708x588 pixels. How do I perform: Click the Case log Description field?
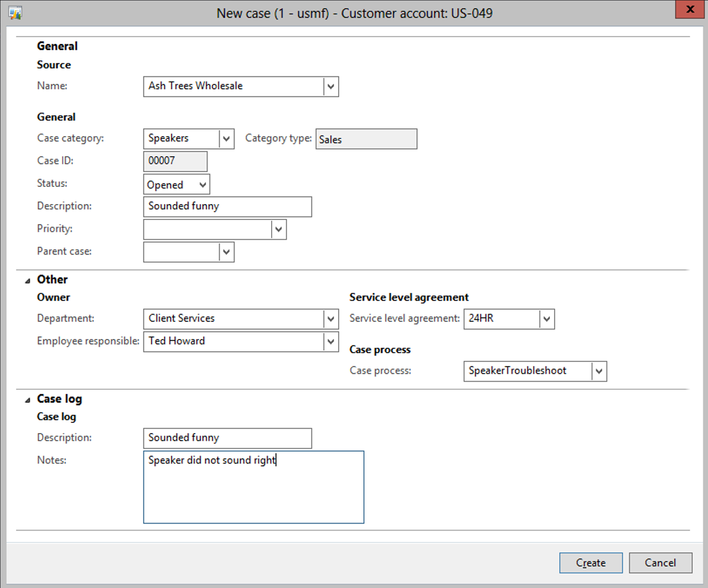(227, 438)
